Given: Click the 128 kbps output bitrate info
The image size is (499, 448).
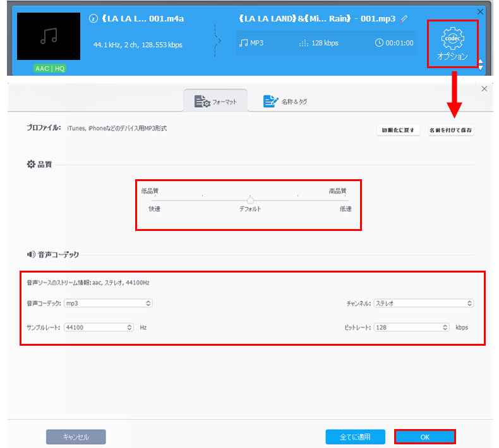Looking at the screenshot, I should (x=319, y=43).
